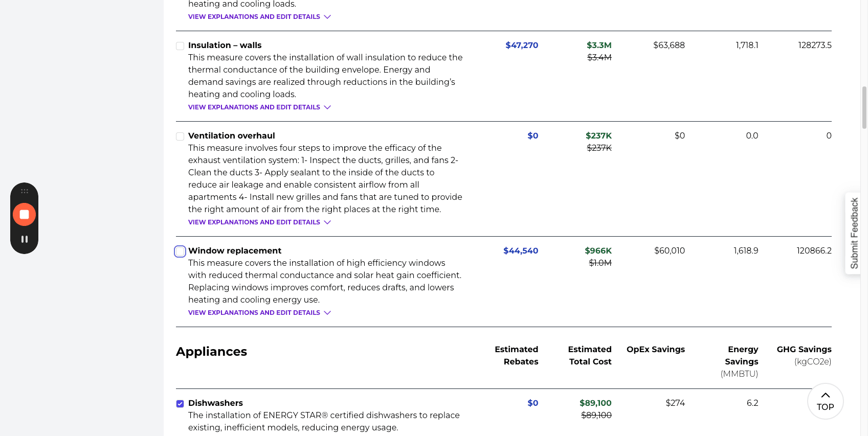Click the Window replacement measure title

(x=235, y=250)
